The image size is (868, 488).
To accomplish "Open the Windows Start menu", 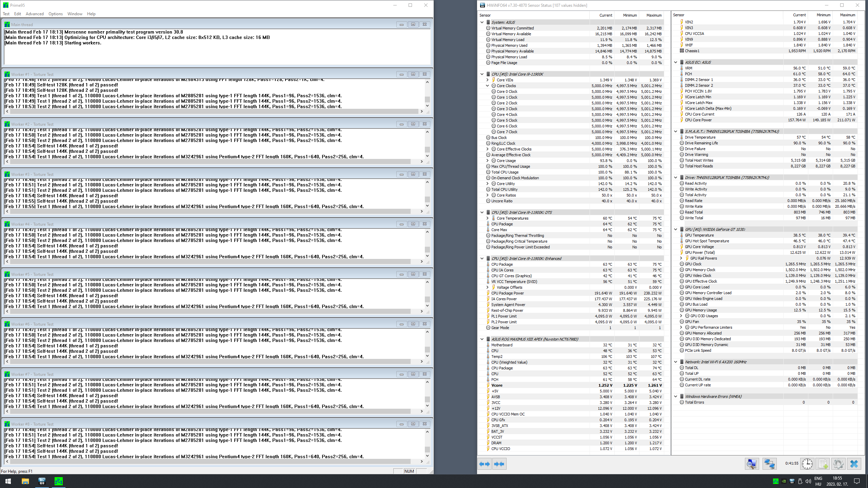I will pyautogui.click(x=8, y=481).
